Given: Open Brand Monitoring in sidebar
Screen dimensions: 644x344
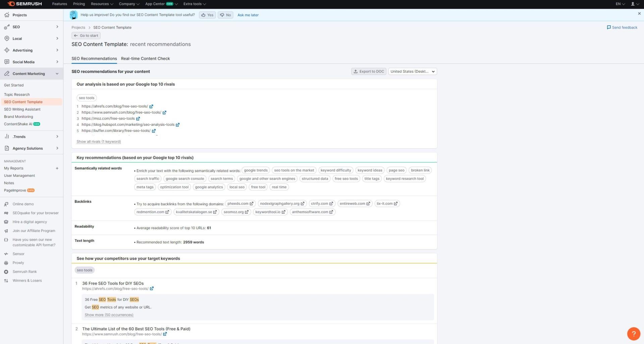Looking at the screenshot, I should pyautogui.click(x=18, y=117).
